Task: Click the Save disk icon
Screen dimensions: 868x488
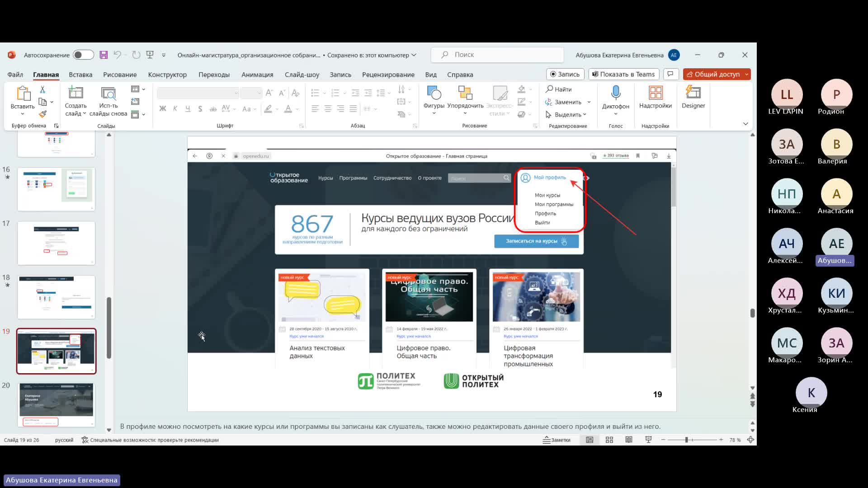Action: [104, 55]
